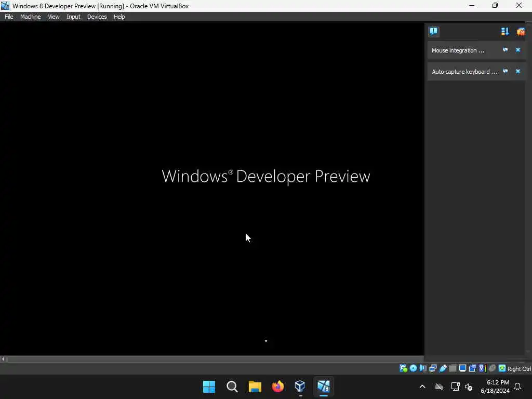This screenshot has width=532, height=399.
Task: Open the Input menu
Action: 73,17
